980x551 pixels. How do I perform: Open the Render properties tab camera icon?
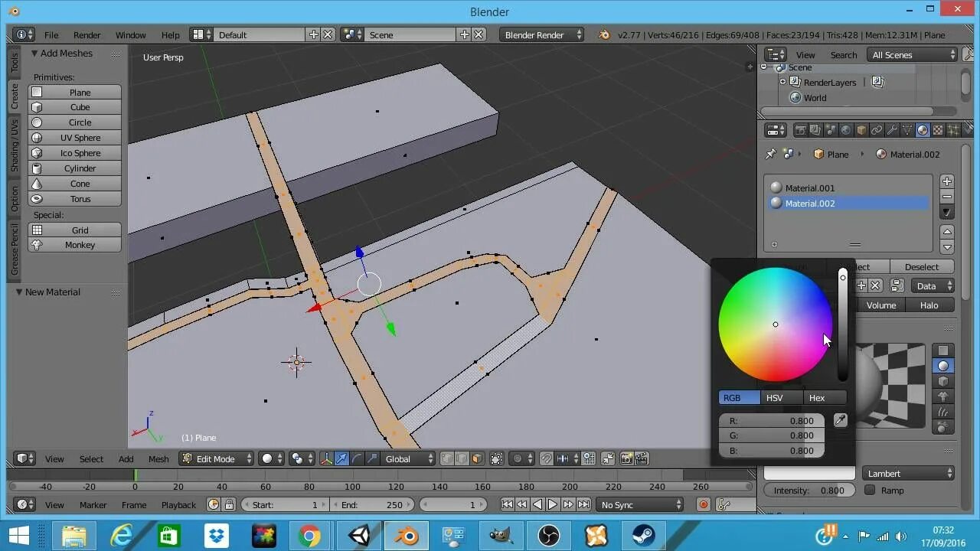800,130
